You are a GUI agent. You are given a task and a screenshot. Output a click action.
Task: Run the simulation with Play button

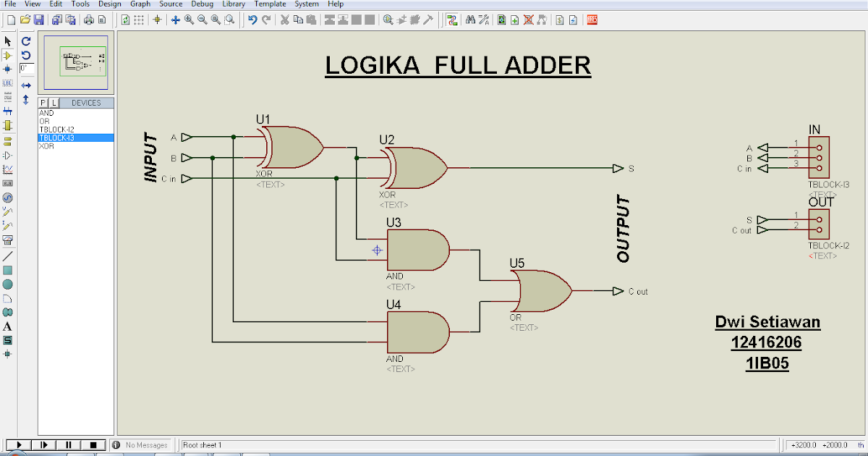(20, 444)
